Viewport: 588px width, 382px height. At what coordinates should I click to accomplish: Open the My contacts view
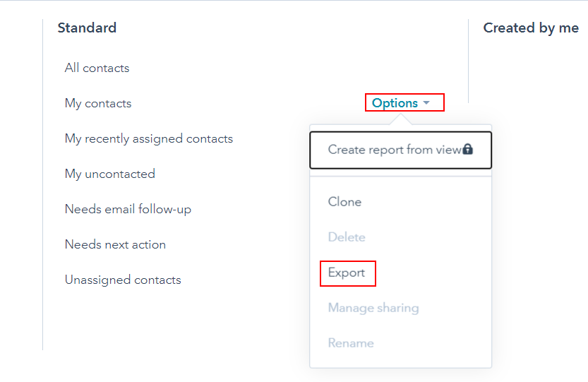(98, 103)
